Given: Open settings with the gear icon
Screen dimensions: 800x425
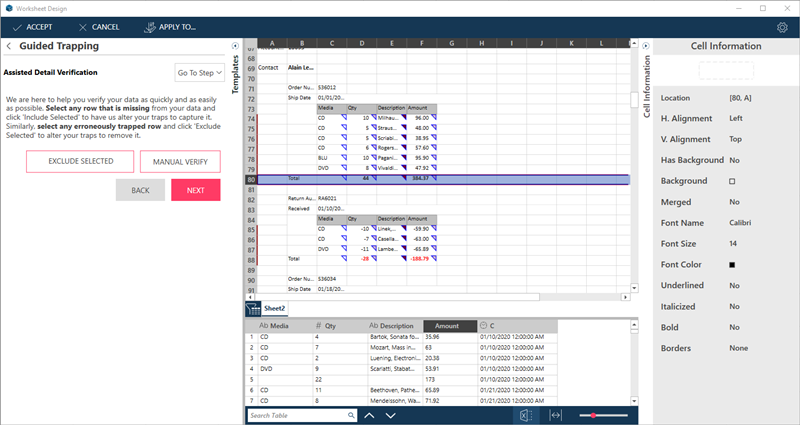Looking at the screenshot, I should pyautogui.click(x=782, y=27).
